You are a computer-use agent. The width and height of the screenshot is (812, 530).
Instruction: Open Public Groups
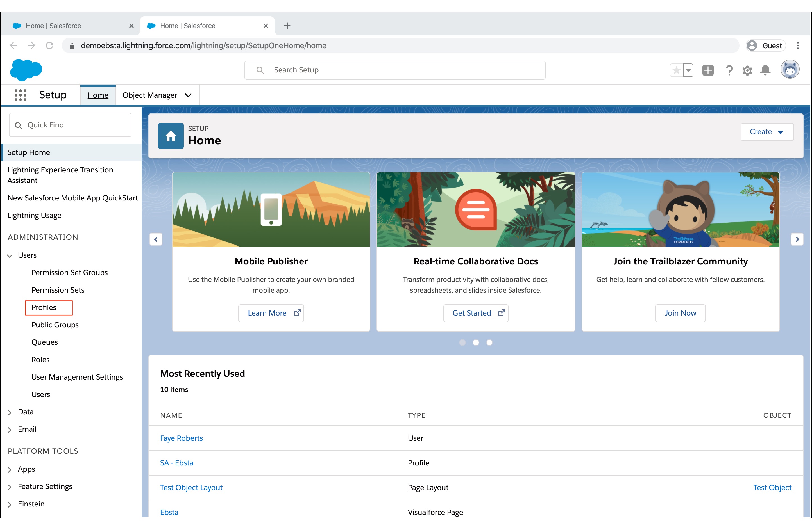tap(55, 325)
